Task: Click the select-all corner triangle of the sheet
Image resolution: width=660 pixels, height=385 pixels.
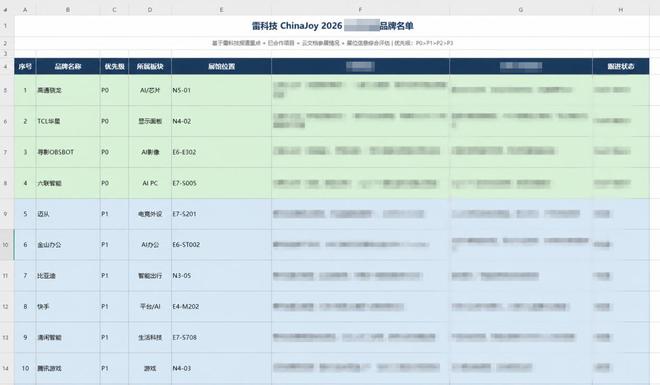Action: click(x=6, y=10)
